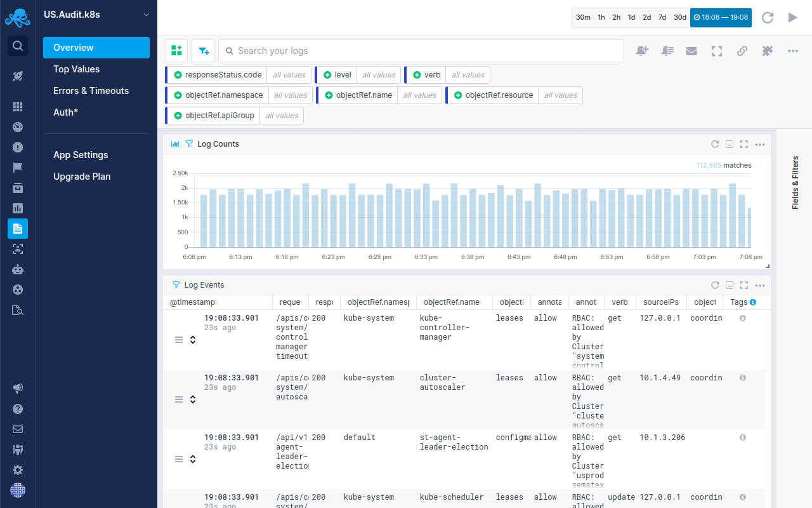Open the verb filter all values dropdown
This screenshot has width=812, height=508.
[468, 75]
